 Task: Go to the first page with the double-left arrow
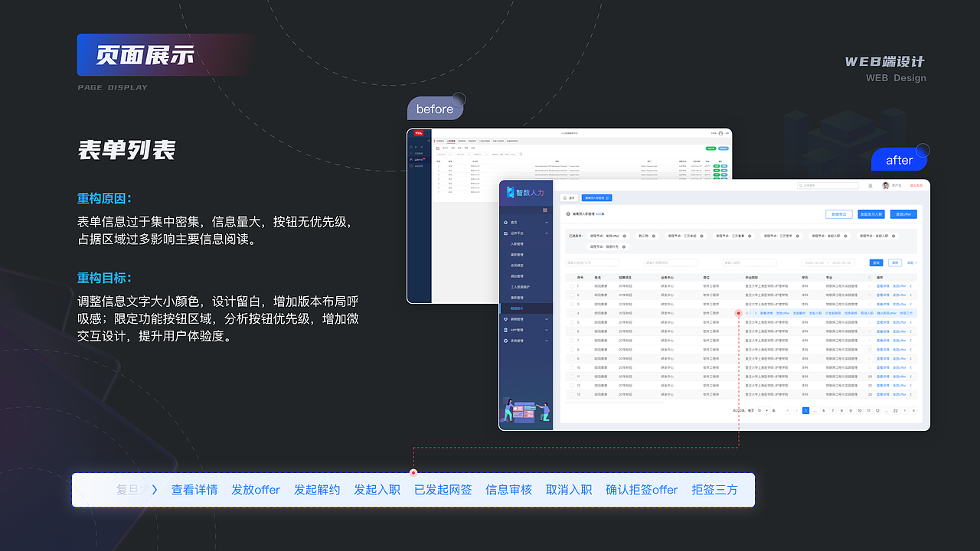point(788,411)
